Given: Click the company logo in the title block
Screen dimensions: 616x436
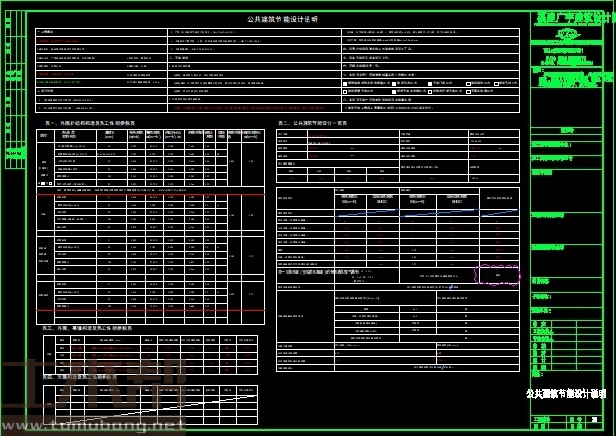Looking at the screenshot, I should pos(566,35).
